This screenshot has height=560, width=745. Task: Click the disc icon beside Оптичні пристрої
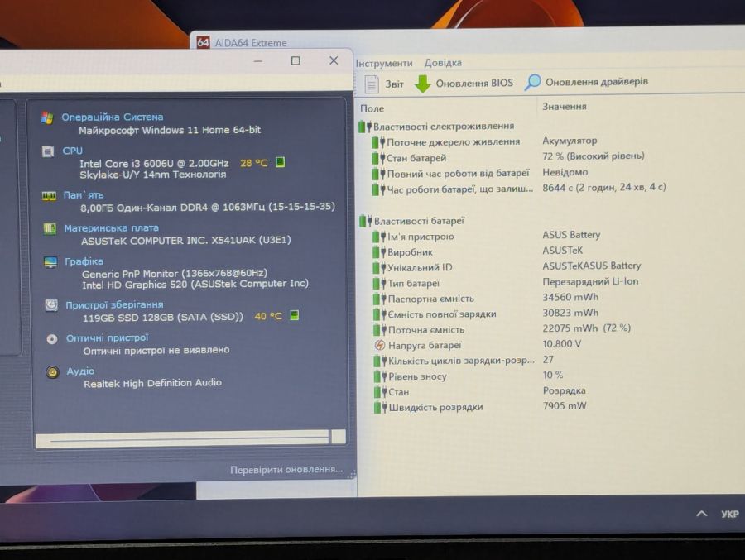click(52, 339)
